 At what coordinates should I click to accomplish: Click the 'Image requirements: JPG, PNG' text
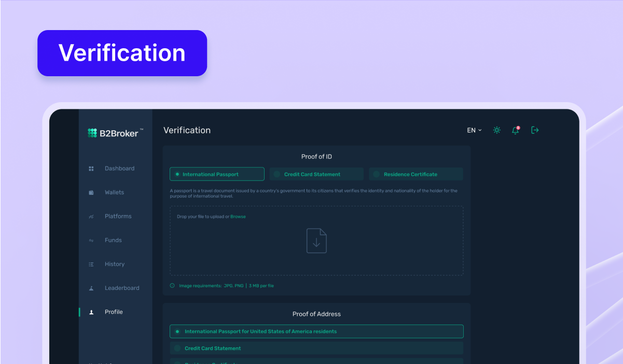[211, 286]
